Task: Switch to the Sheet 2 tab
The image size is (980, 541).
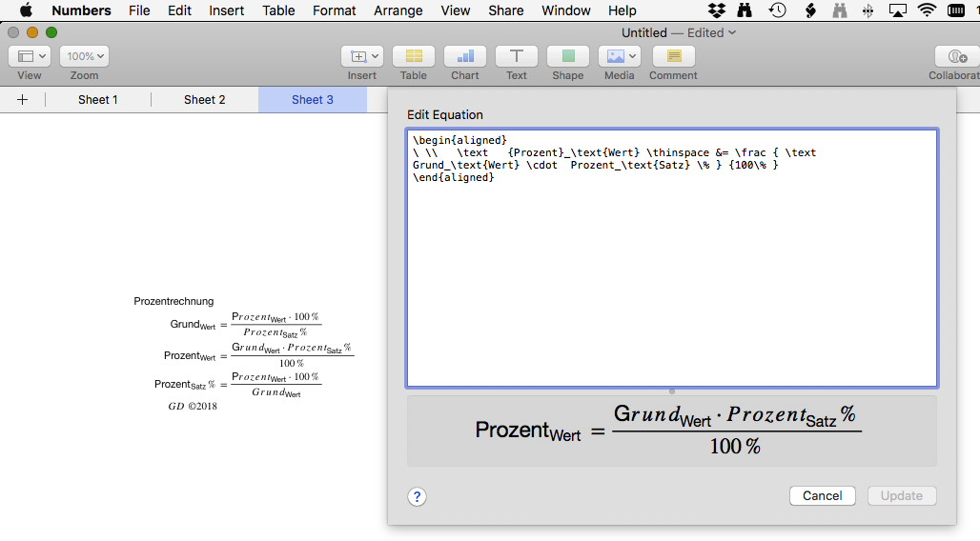Action: pyautogui.click(x=205, y=99)
